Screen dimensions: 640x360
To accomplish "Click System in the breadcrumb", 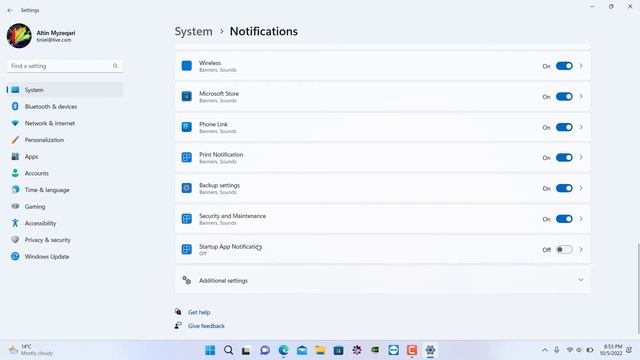I will pos(193,31).
